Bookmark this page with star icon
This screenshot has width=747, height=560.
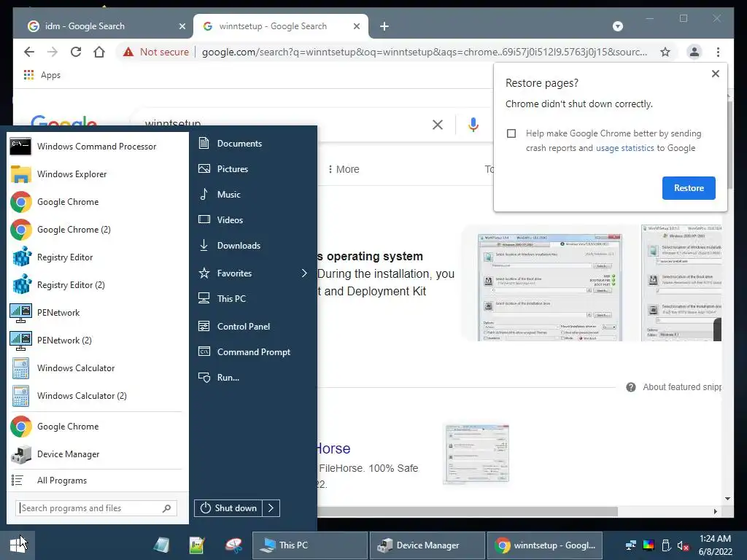(x=665, y=52)
